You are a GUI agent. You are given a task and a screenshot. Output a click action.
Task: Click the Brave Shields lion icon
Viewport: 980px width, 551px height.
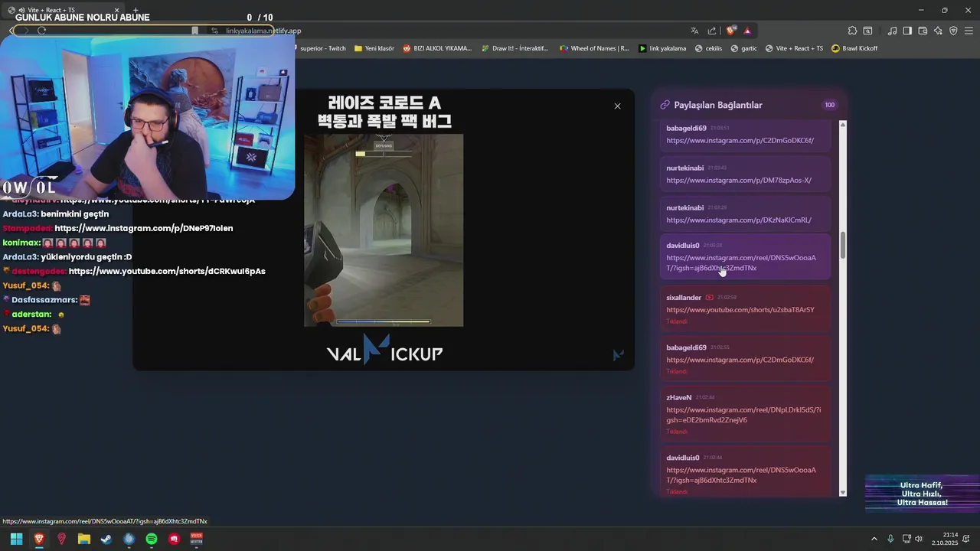point(731,31)
